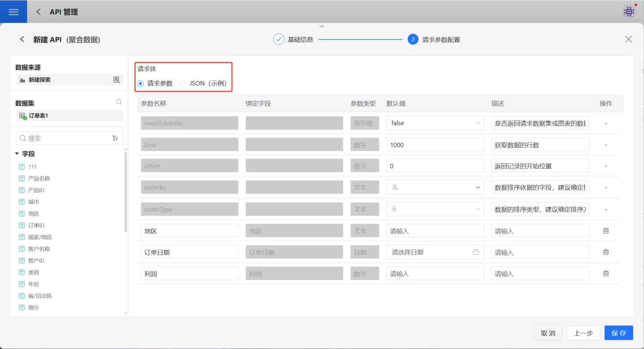Open the data source preview icon next to 新建探索
Screen dimensions: 644x349
[x=116, y=80]
